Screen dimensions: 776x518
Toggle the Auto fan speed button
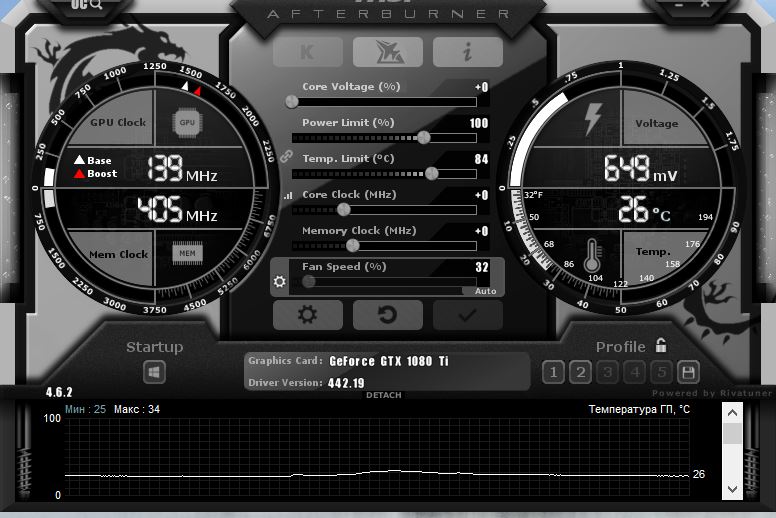point(485,291)
